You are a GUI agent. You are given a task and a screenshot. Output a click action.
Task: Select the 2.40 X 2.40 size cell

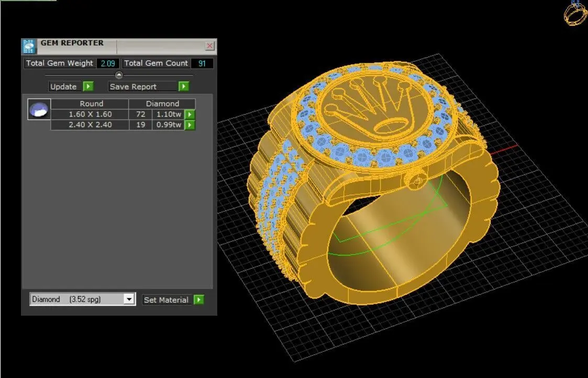(x=90, y=125)
